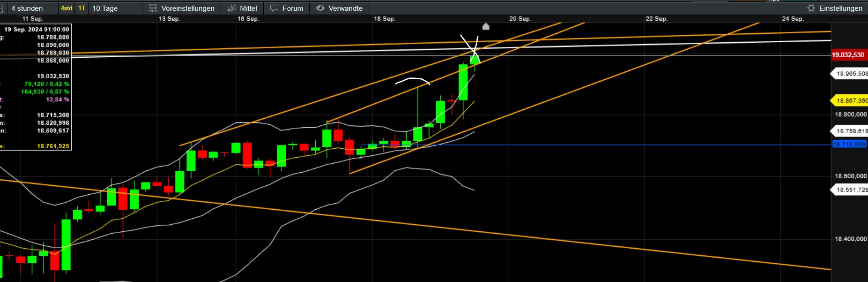The height and width of the screenshot is (282, 868).
Task: Click the yellow info box value 18.761,925
Action: tap(53, 146)
